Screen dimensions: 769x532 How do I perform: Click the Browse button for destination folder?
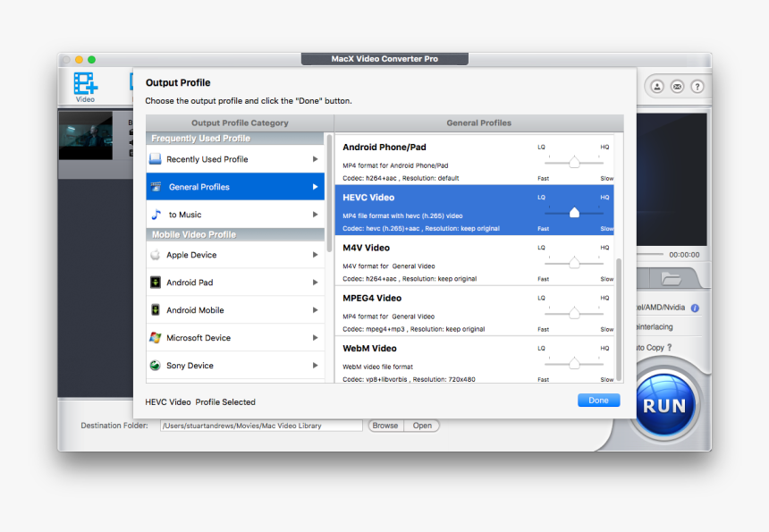click(385, 426)
